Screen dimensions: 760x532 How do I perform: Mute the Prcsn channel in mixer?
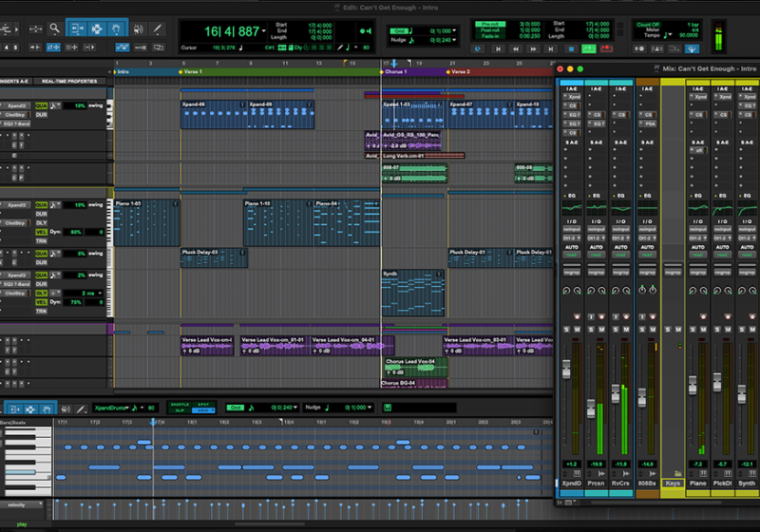601,330
